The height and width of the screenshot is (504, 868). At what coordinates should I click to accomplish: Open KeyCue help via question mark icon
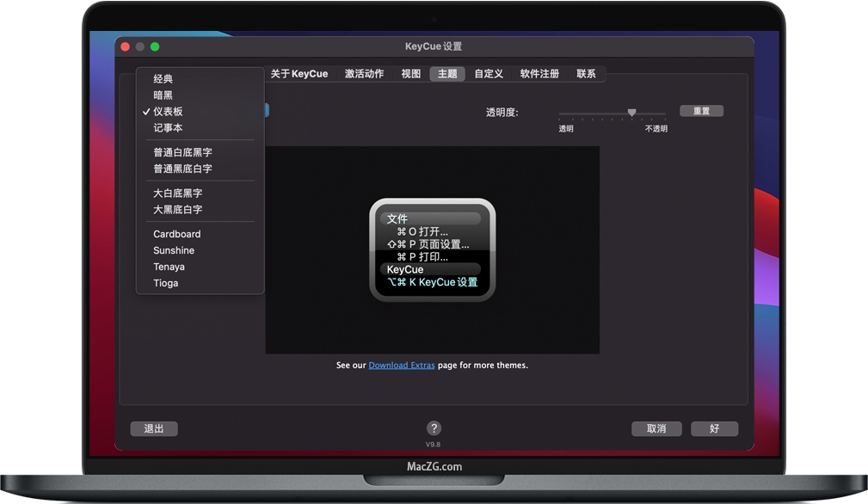tap(434, 428)
